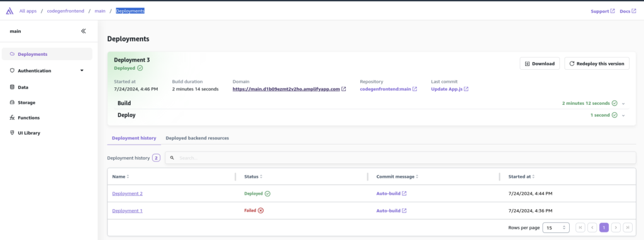Switch to Deployed backend resources tab
Image resolution: width=644 pixels, height=240 pixels.
[197, 138]
